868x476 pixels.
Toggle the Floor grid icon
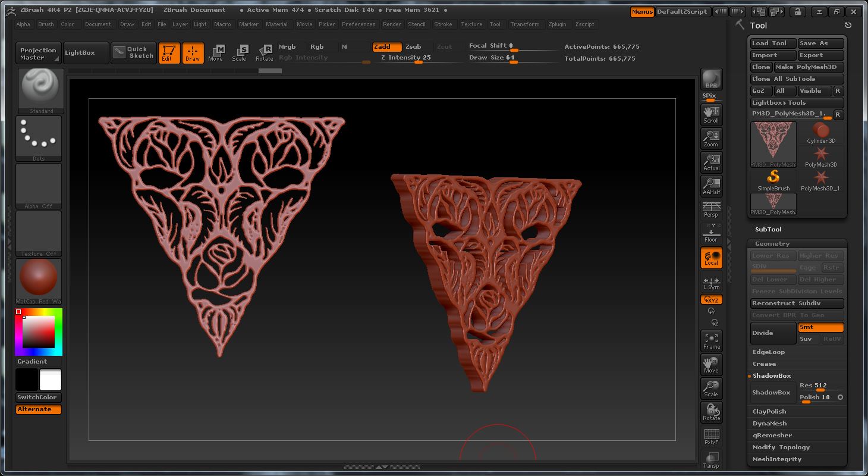(x=711, y=234)
